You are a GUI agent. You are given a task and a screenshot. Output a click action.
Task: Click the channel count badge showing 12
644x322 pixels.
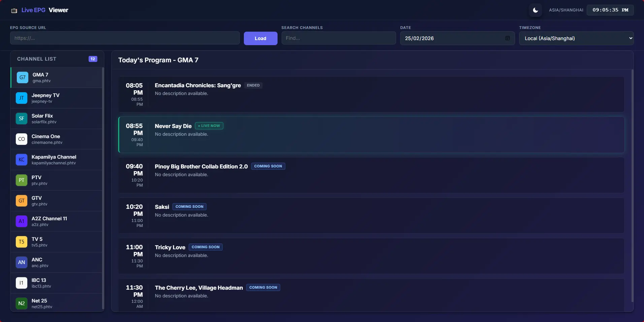(93, 59)
